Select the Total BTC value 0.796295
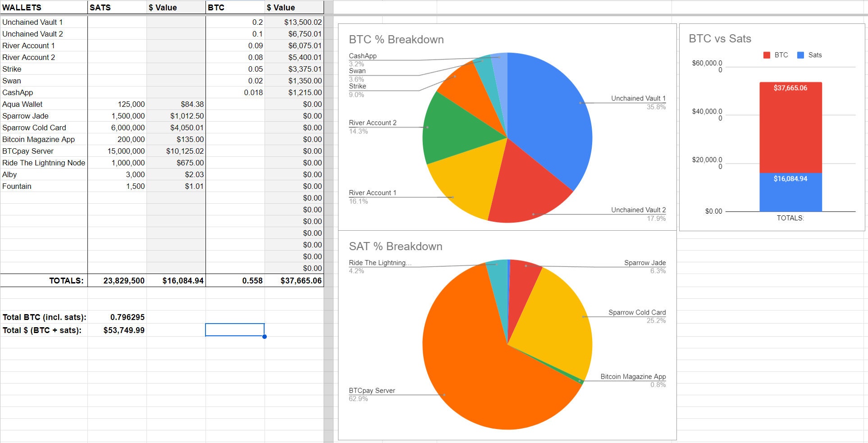Viewport: 868px width, 443px height. tap(128, 317)
